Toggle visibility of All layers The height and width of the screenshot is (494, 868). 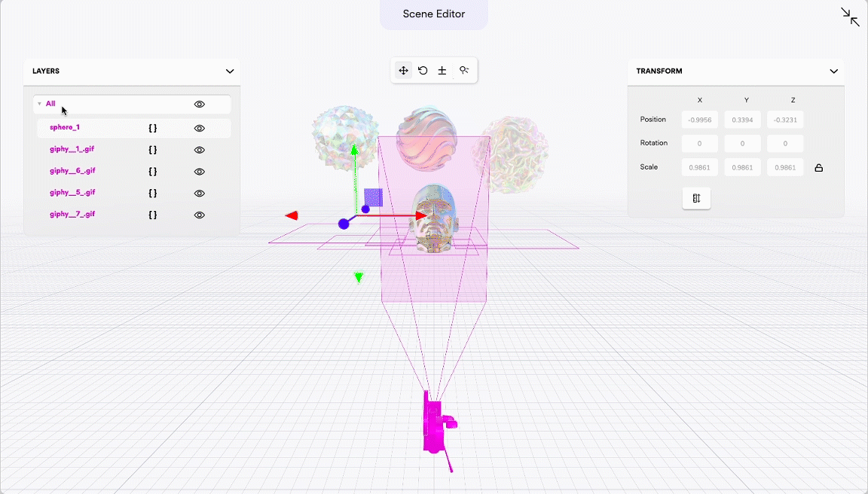pos(200,105)
